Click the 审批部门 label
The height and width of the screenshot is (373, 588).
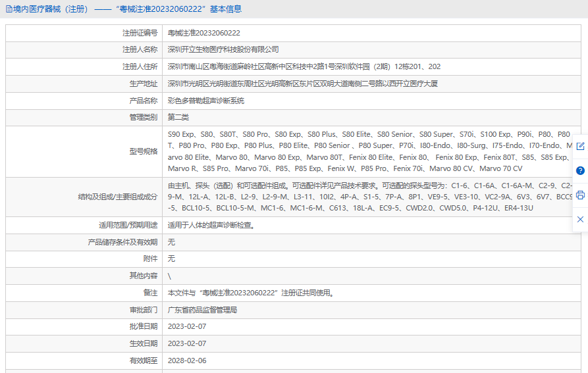(144, 310)
